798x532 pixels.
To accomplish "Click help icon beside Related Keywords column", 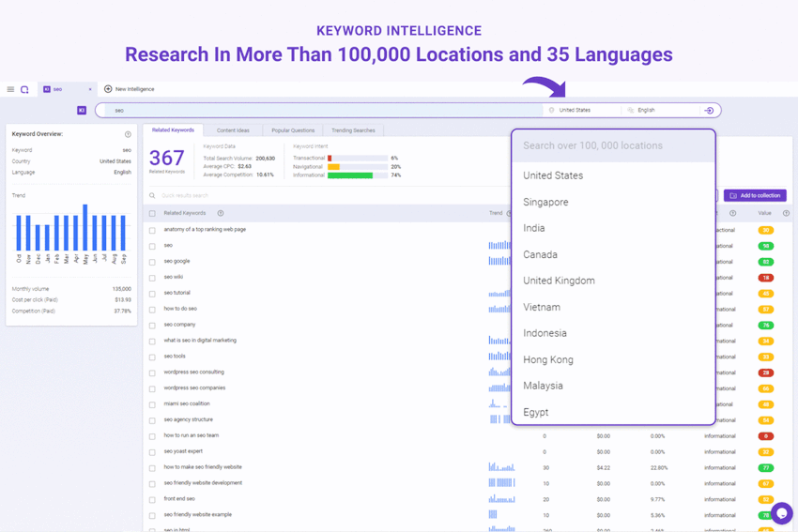I will pyautogui.click(x=221, y=213).
